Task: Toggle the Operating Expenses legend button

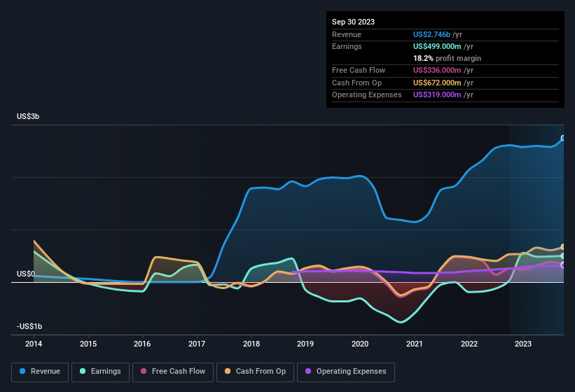Action: [346, 372]
